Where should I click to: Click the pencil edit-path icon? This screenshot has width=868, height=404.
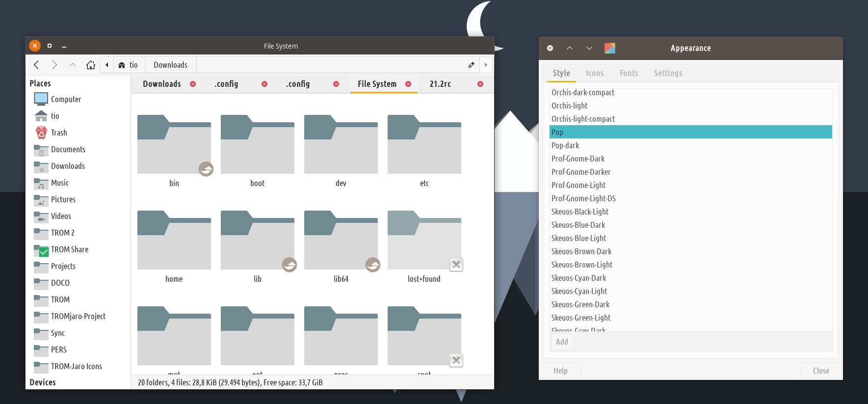471,65
